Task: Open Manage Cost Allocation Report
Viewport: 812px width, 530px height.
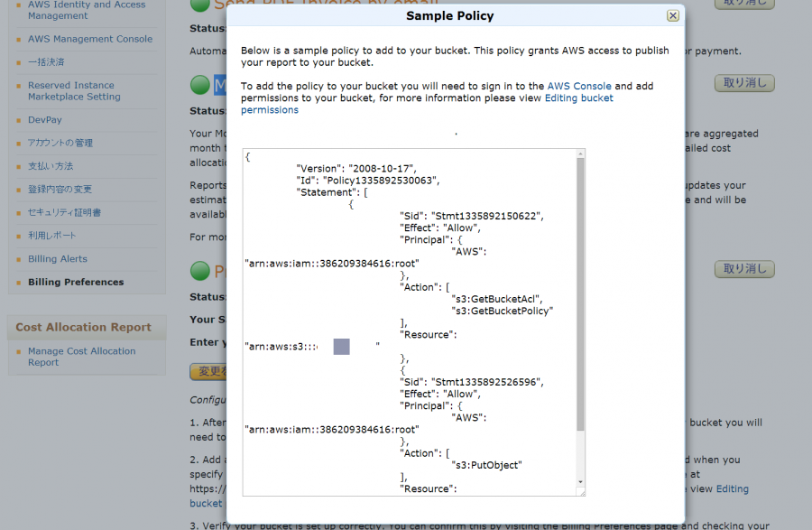Action: [x=82, y=357]
